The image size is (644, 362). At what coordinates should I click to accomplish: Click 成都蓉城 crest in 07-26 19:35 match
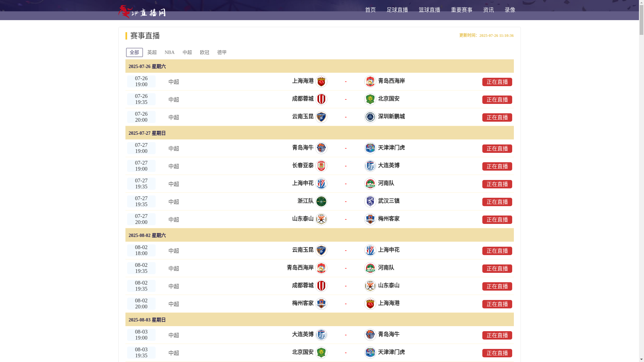pos(321,99)
